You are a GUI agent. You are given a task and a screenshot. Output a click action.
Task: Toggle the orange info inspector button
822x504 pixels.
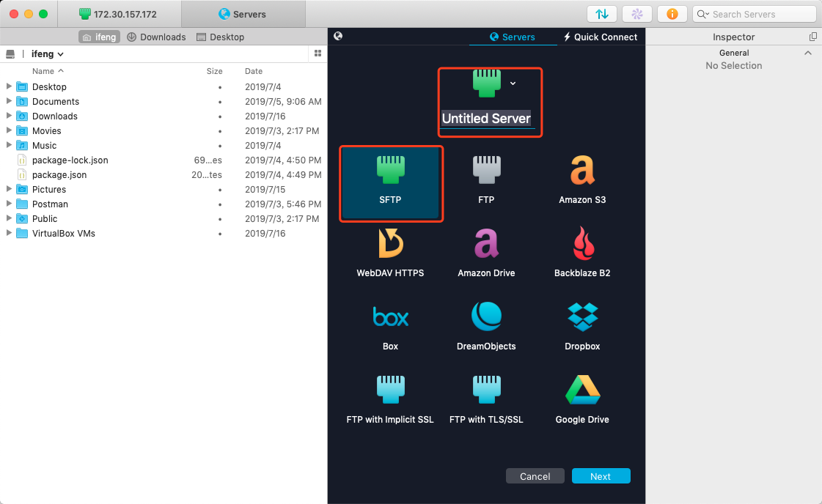[672, 14]
